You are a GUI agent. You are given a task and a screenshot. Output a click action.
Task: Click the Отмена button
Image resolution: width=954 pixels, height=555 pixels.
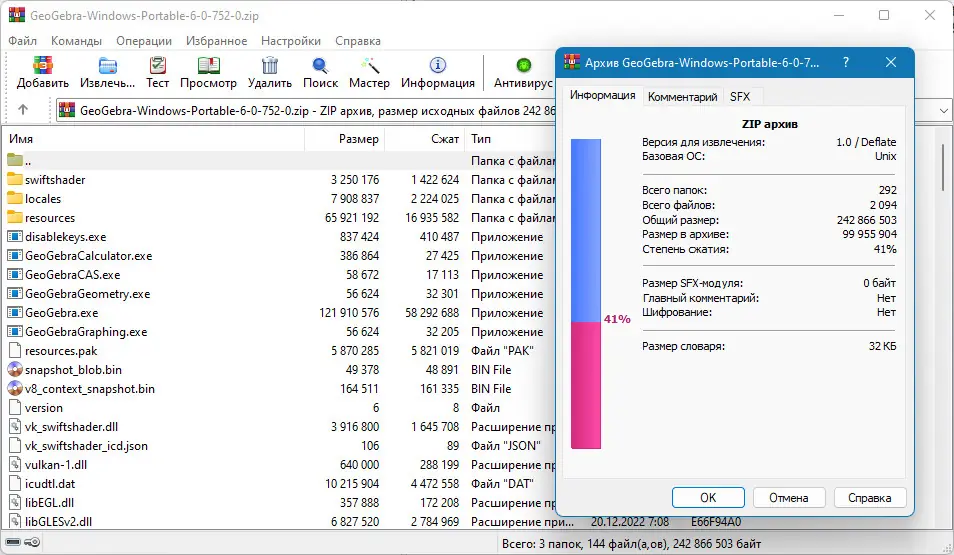(x=789, y=498)
